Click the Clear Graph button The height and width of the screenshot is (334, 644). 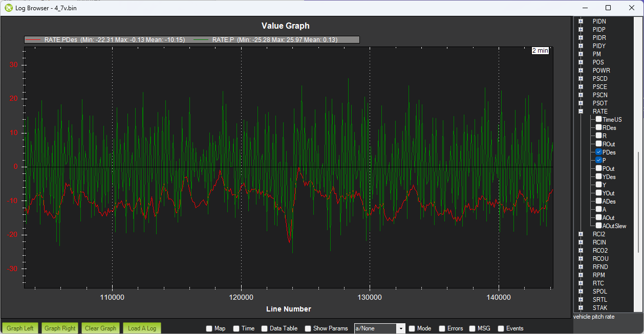[x=101, y=328]
